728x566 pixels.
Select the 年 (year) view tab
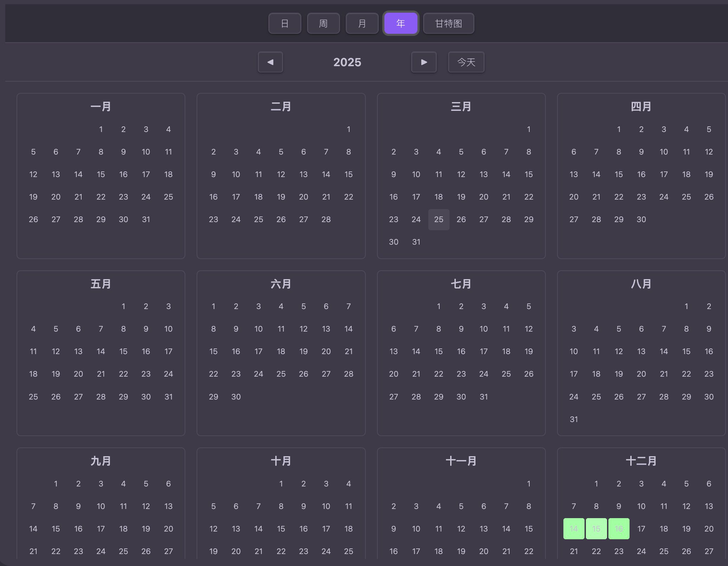pos(401,24)
